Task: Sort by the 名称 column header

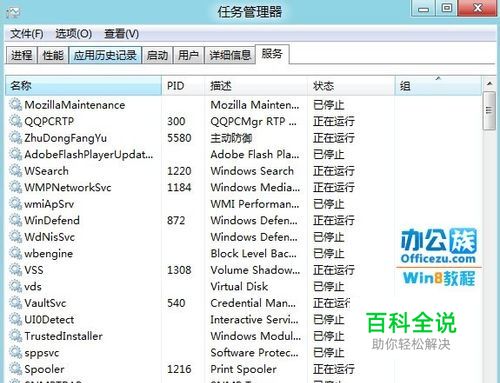Action: click(83, 86)
